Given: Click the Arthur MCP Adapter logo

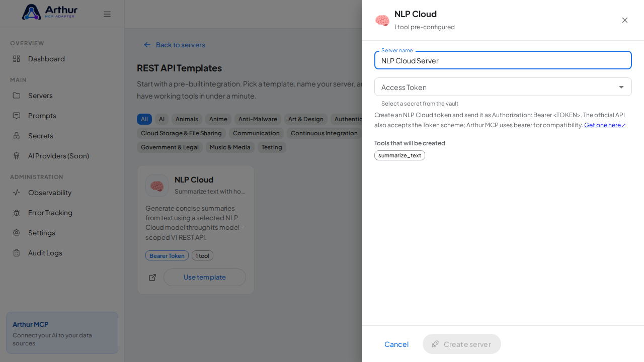Looking at the screenshot, I should (50, 12).
